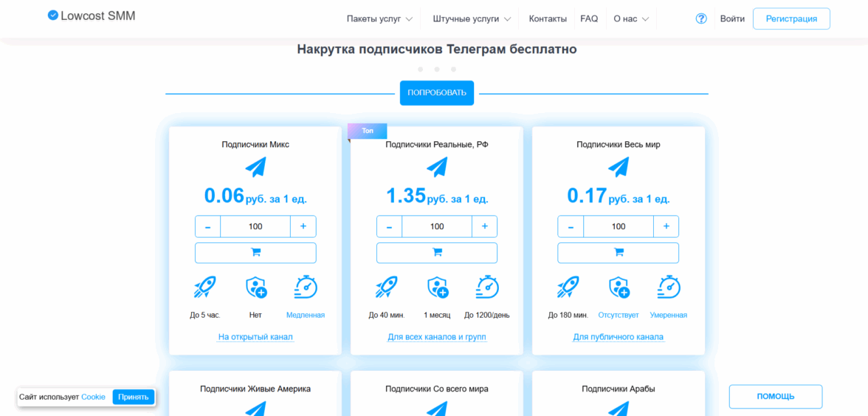Screen dimensions: 868x416
Task: Expand the О нас menu
Action: point(631,19)
